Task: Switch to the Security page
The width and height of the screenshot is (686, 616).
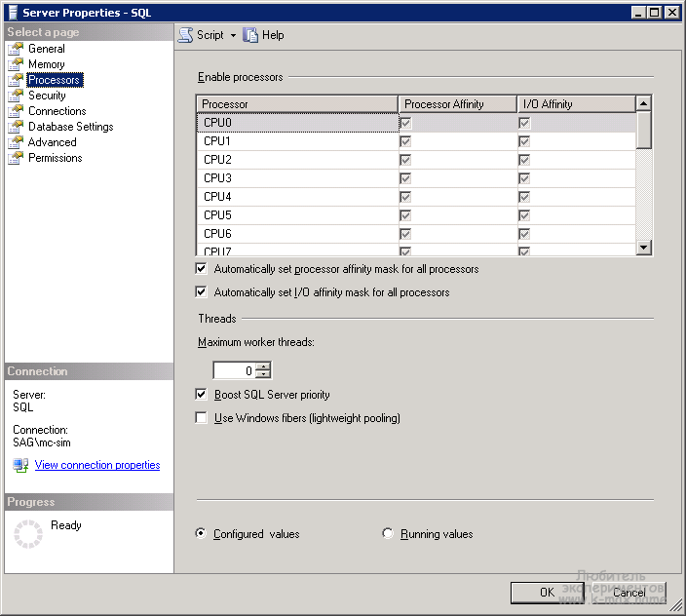Action: (x=47, y=96)
